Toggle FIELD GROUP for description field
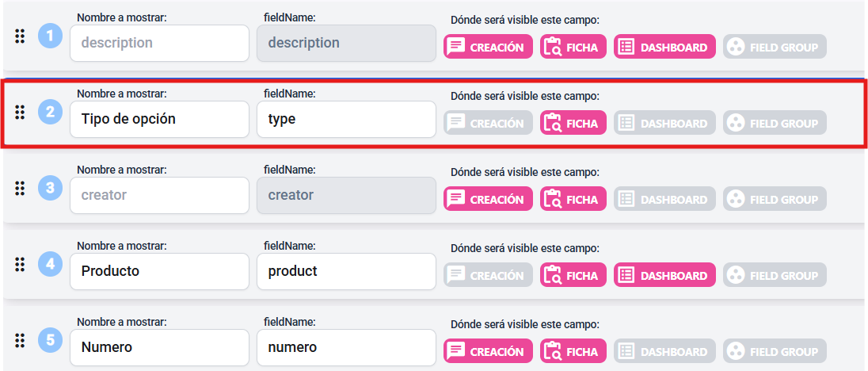Screen dimensions: 868x371 click(x=775, y=47)
